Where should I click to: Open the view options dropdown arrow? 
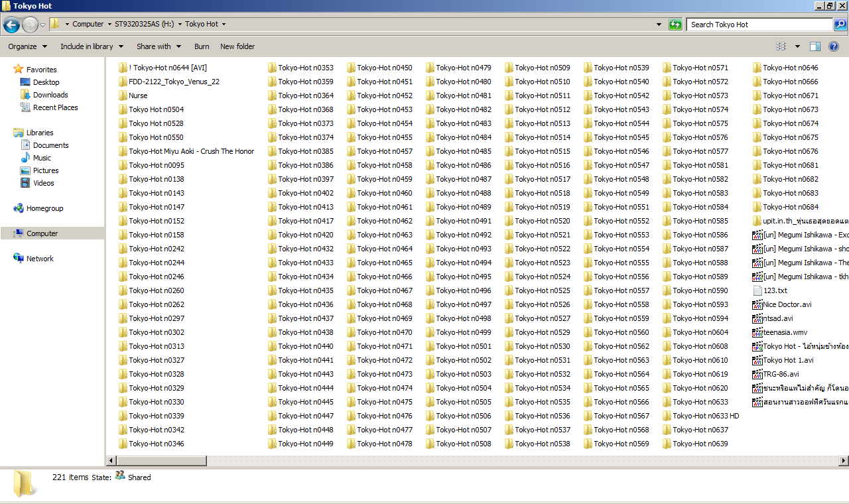[797, 46]
